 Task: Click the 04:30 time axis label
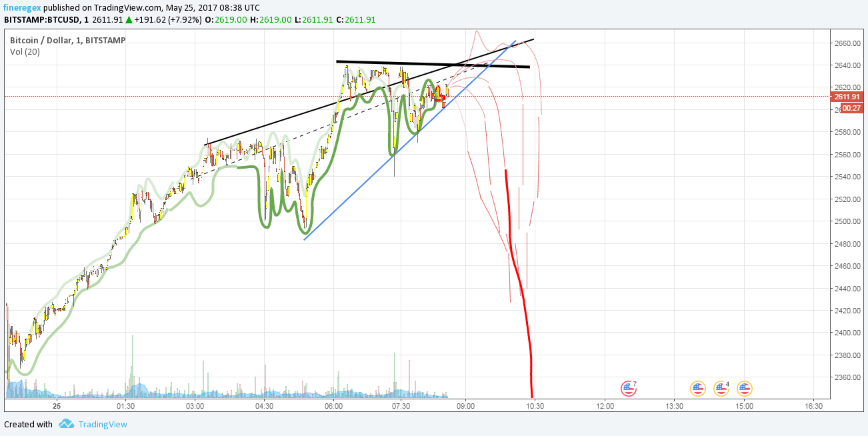(x=265, y=405)
